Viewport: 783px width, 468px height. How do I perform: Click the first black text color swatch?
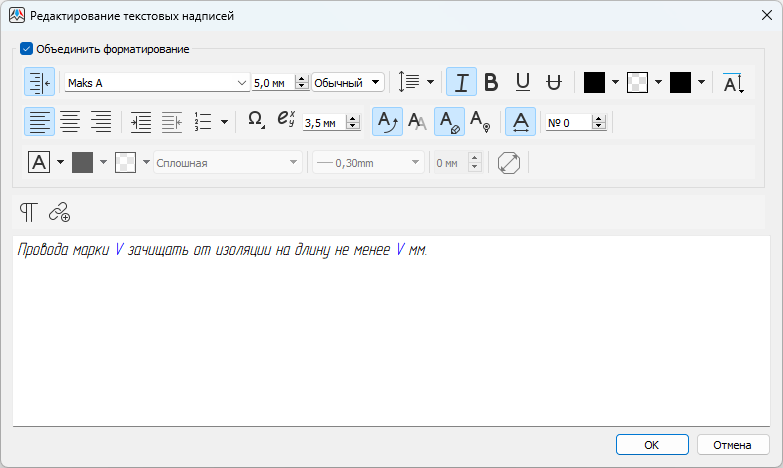point(594,82)
